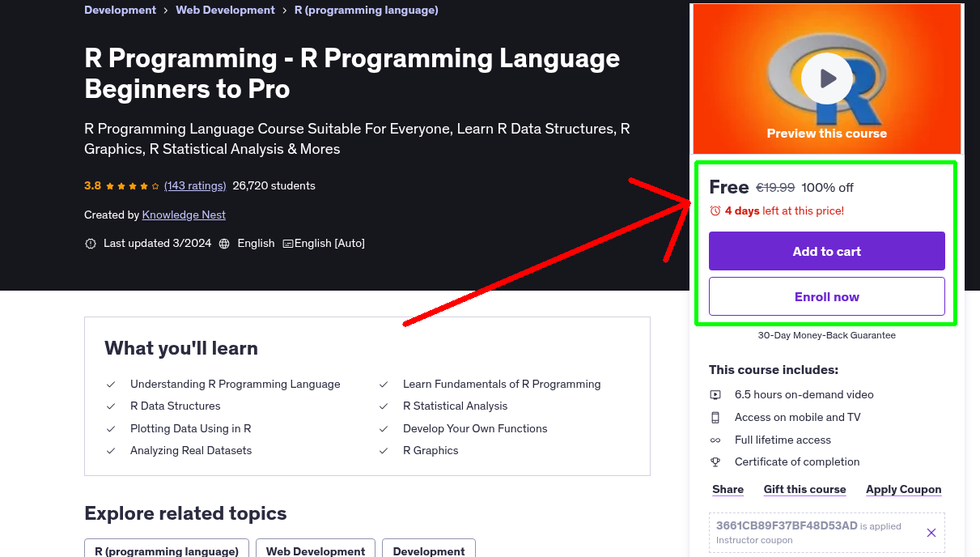Open R (programming language) breadcrumb link

point(367,10)
